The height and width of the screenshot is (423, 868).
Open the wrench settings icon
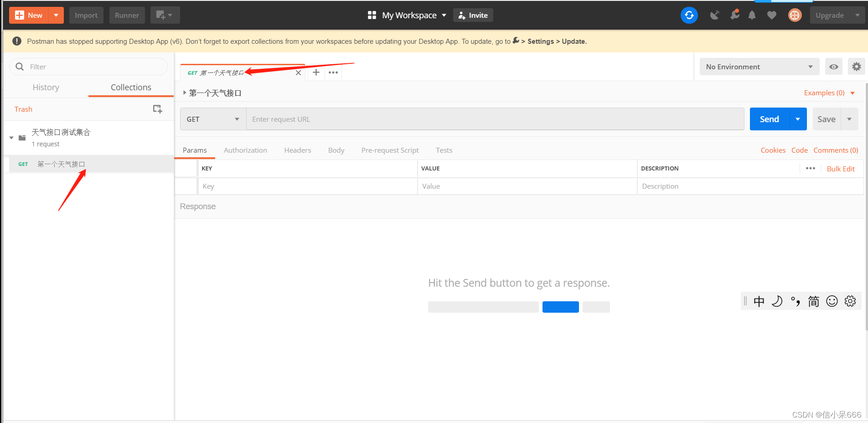(x=734, y=15)
